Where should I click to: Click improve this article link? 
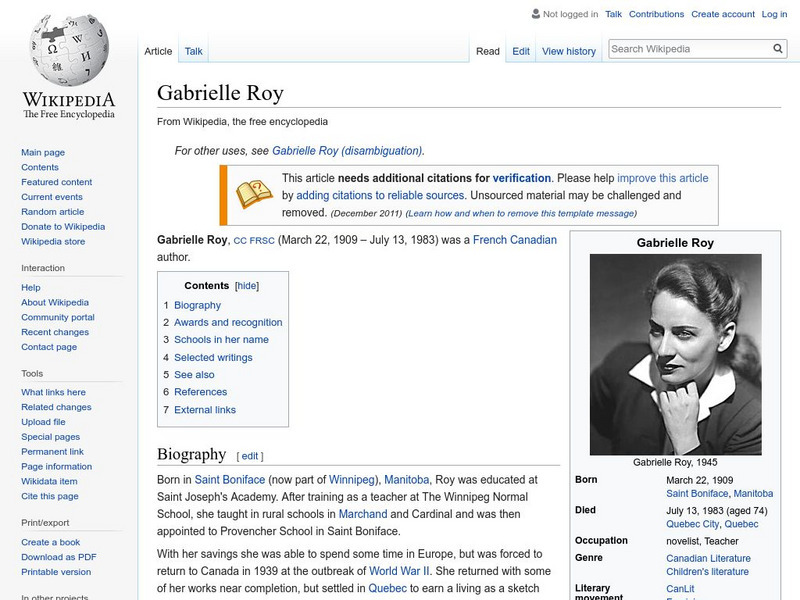tap(663, 178)
